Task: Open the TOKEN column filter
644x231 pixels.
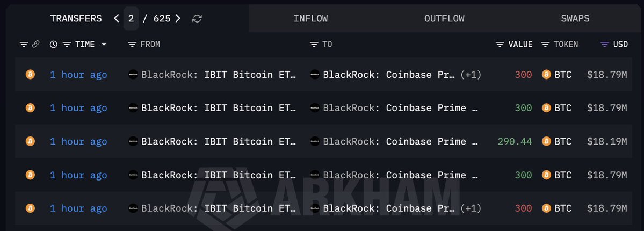Action: click(x=545, y=45)
